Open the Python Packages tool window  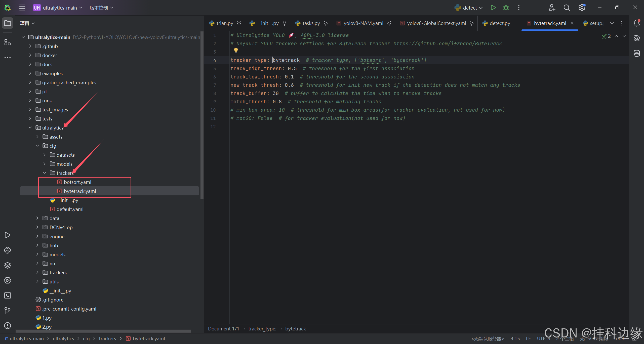8,265
